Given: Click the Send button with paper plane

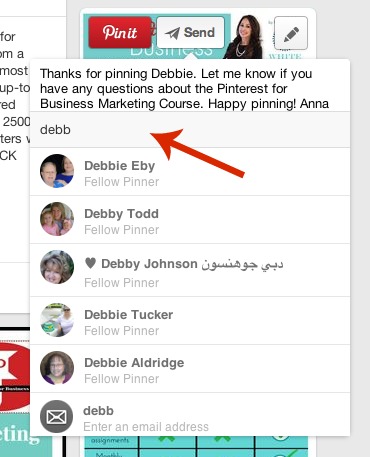Looking at the screenshot, I should pos(191,33).
